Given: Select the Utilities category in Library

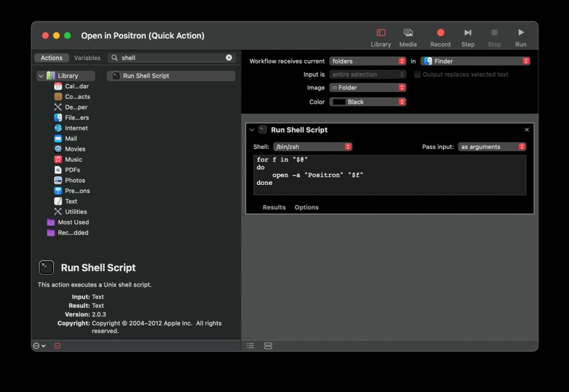Looking at the screenshot, I should (71, 212).
